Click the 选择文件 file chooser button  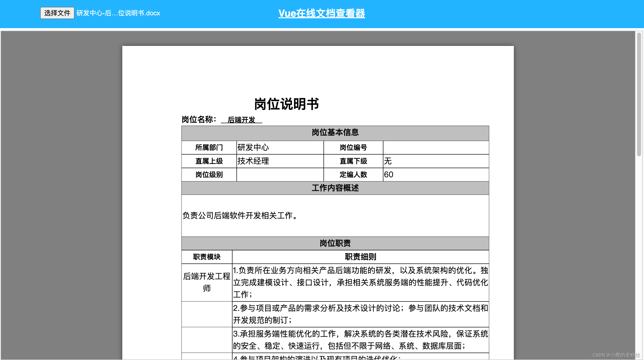click(x=57, y=13)
